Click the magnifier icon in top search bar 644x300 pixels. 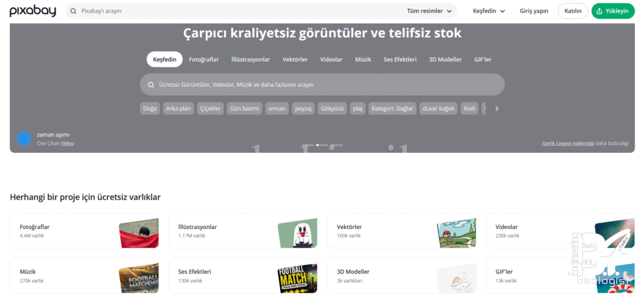click(x=74, y=11)
